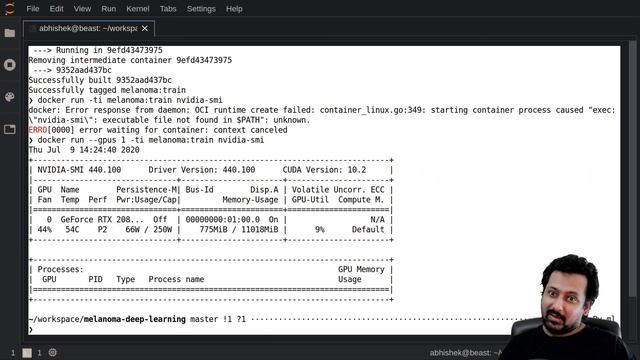Image resolution: width=640 pixels, height=360 pixels.
Task: Open the Kernel menu
Action: (138, 9)
